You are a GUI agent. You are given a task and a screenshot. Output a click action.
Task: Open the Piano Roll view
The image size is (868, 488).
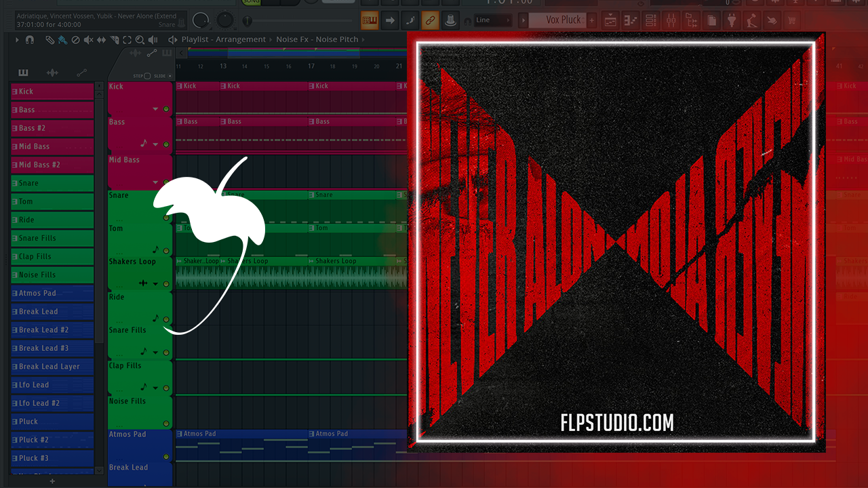[x=630, y=20]
